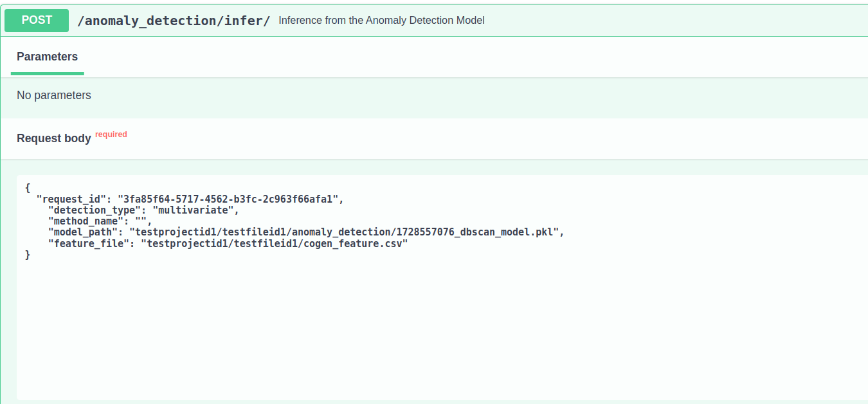Viewport: 868px width, 404px height.
Task: Place cursor in the request_id UUID value
Action: [x=228, y=199]
